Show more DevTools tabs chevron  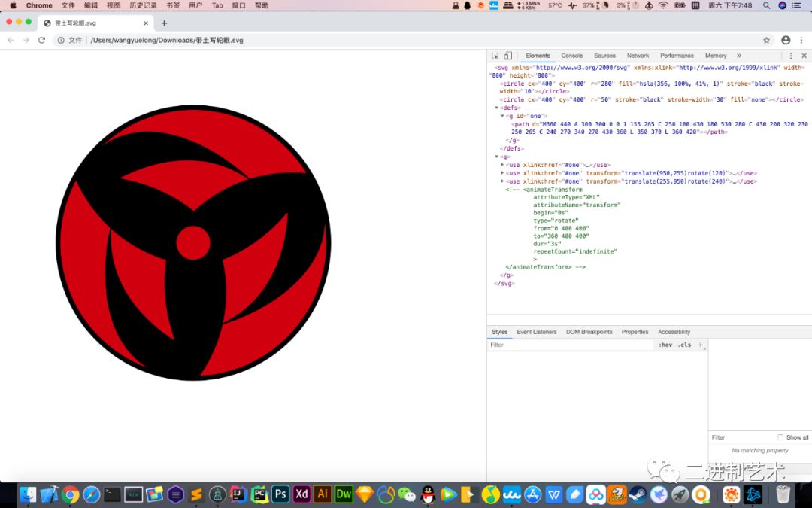[x=739, y=56]
